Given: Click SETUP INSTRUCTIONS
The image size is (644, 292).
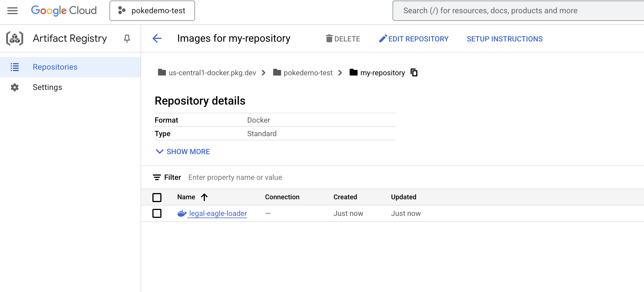Looking at the screenshot, I should point(505,39).
